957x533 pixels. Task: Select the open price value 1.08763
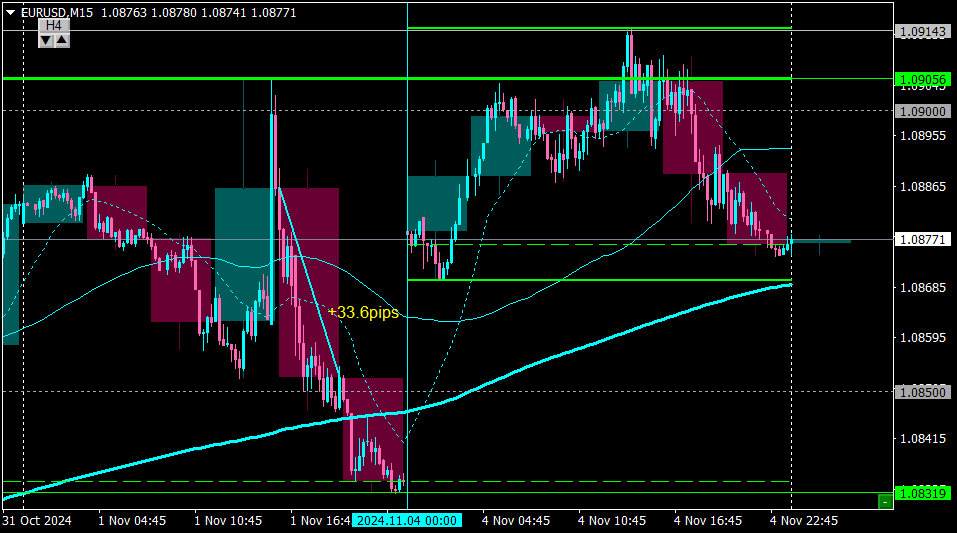[x=124, y=13]
